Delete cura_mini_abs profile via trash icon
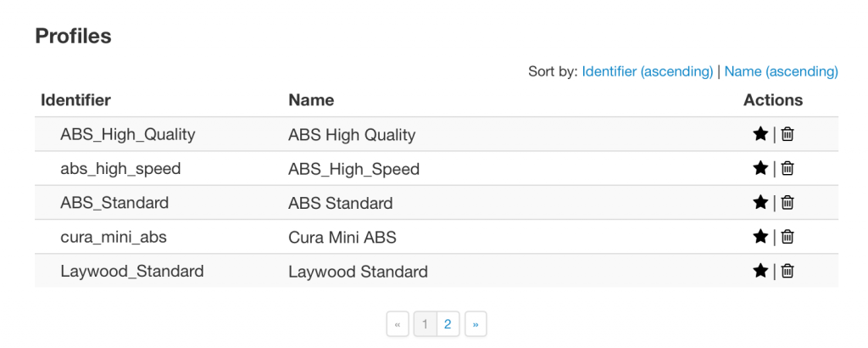Image resolution: width=868 pixels, height=348 pixels. 787,237
